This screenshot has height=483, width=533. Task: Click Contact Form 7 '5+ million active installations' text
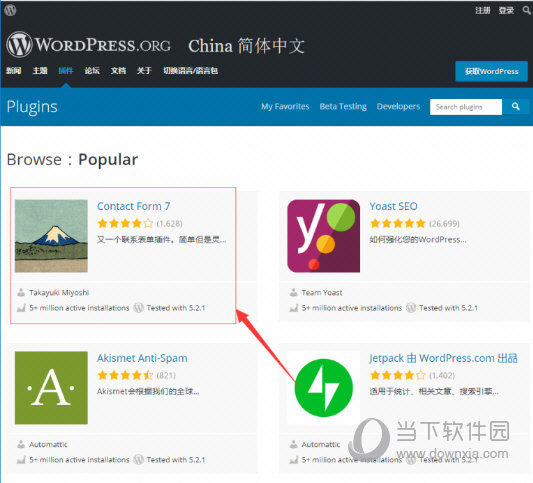click(79, 308)
